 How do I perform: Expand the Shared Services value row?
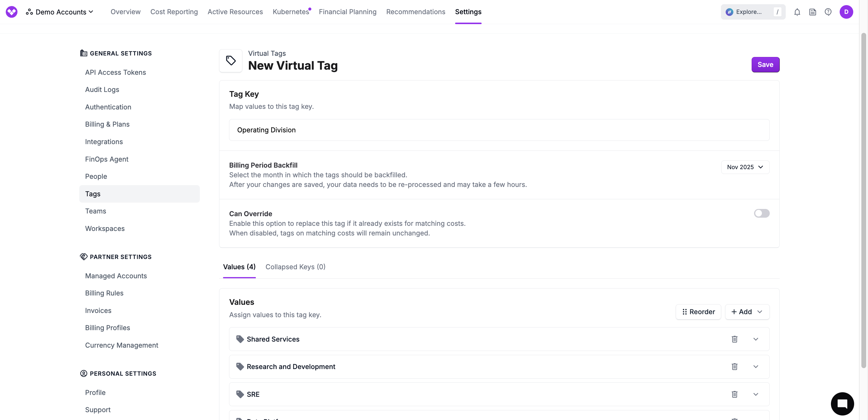pos(756,339)
